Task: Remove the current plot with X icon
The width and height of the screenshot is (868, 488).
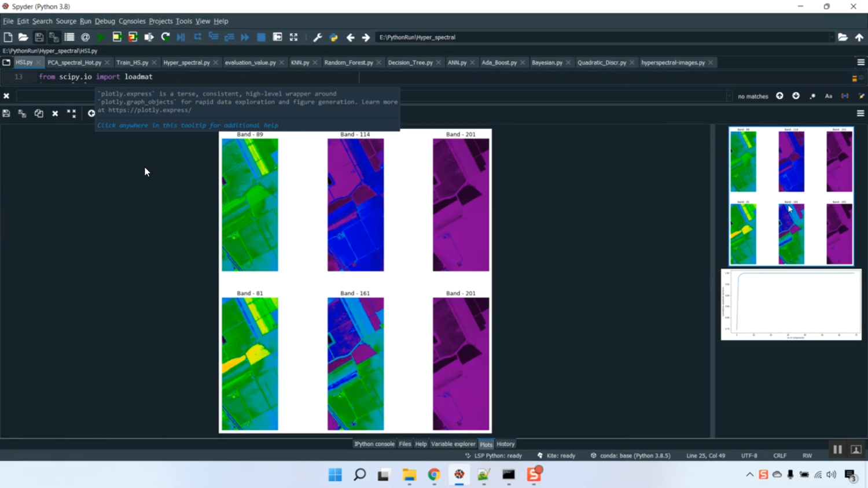Action: pyautogui.click(x=55, y=113)
